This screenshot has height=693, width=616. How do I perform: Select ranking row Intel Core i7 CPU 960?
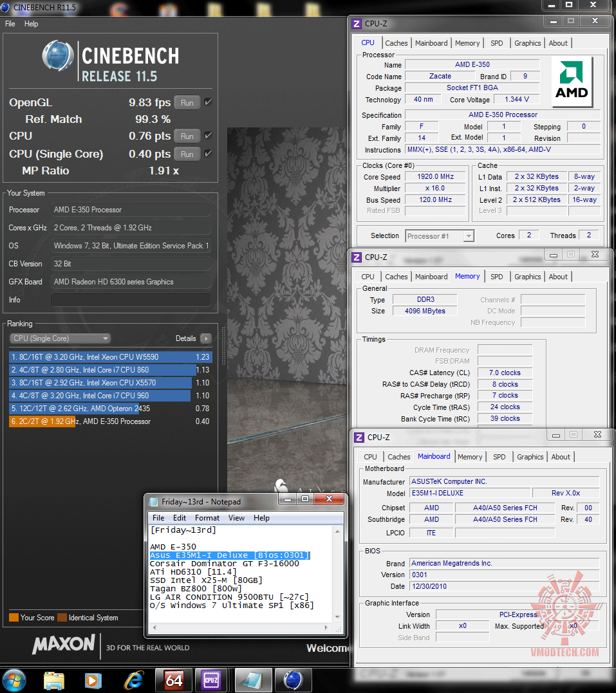pyautogui.click(x=111, y=396)
